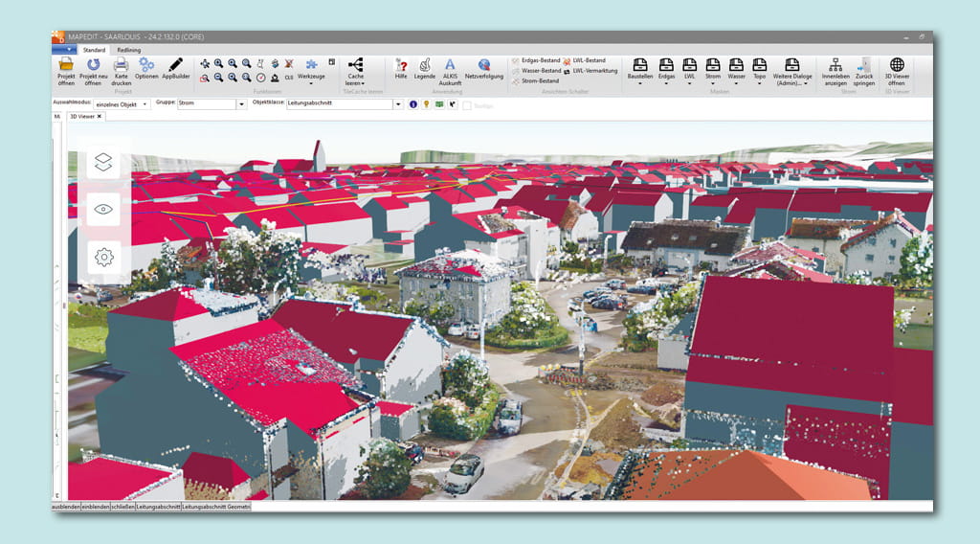Launch Netzverfolgung network tracing
The height and width of the screenshot is (544, 980).
click(484, 65)
